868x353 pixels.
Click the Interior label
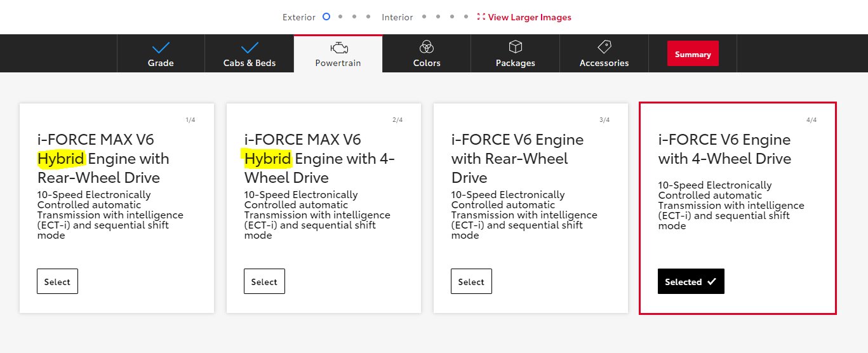397,17
